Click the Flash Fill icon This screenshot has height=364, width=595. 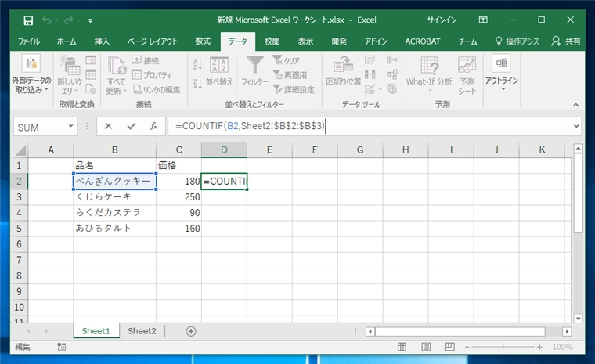[370, 60]
